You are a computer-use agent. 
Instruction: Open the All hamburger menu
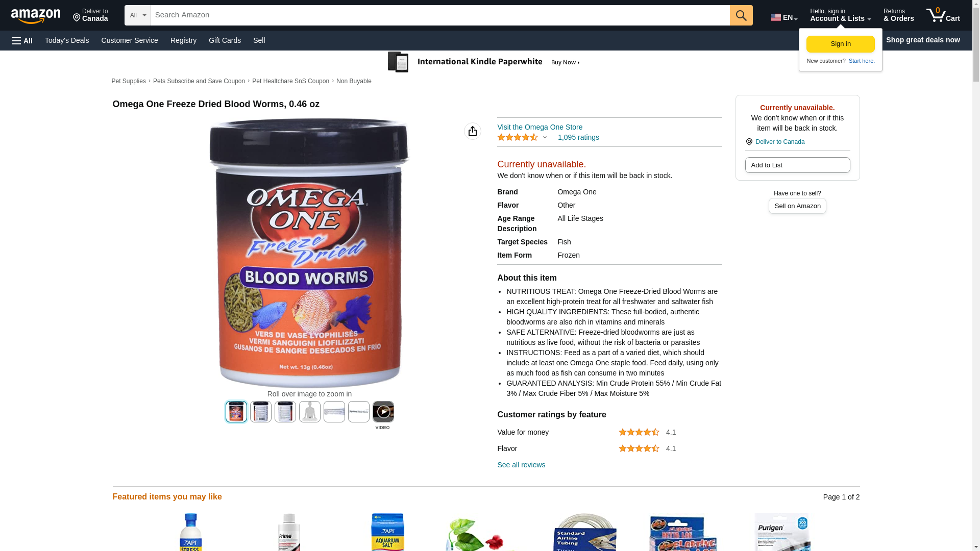pyautogui.click(x=22, y=40)
